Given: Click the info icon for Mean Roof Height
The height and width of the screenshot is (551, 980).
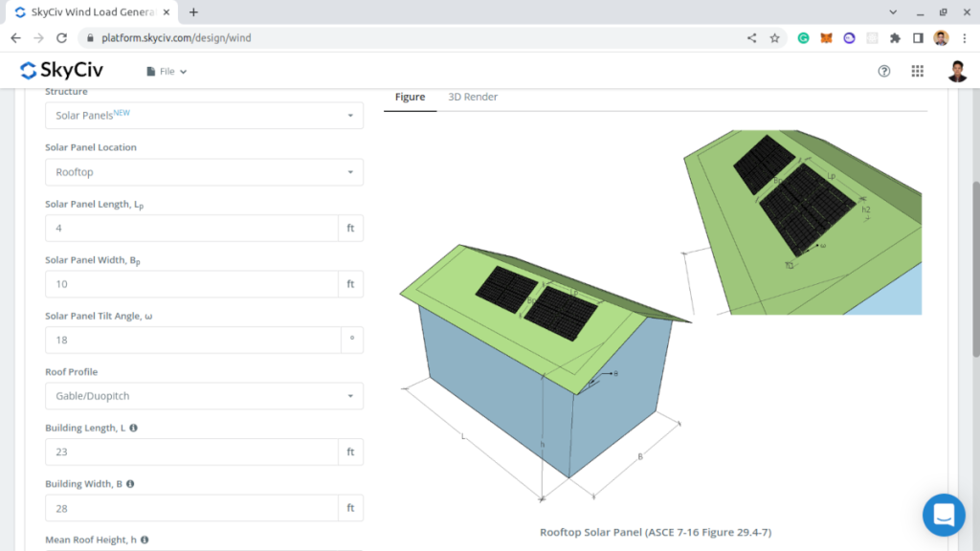Looking at the screenshot, I should [143, 540].
